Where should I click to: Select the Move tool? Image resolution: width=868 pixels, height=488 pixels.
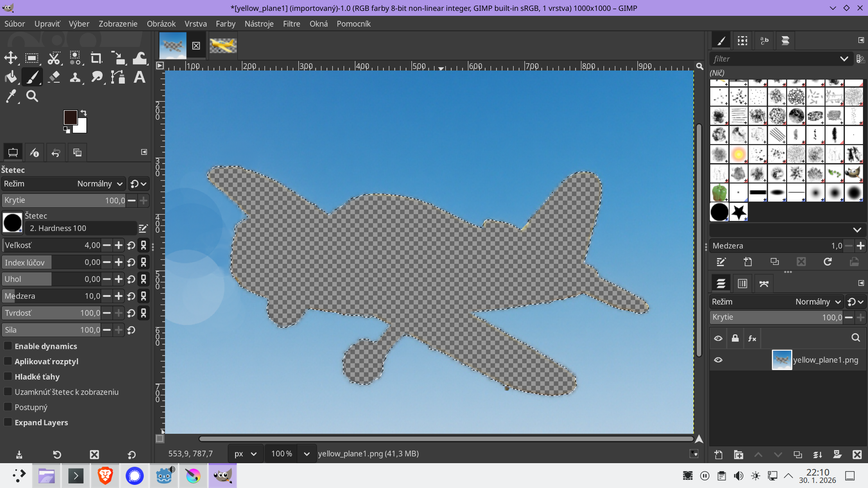coord(11,58)
